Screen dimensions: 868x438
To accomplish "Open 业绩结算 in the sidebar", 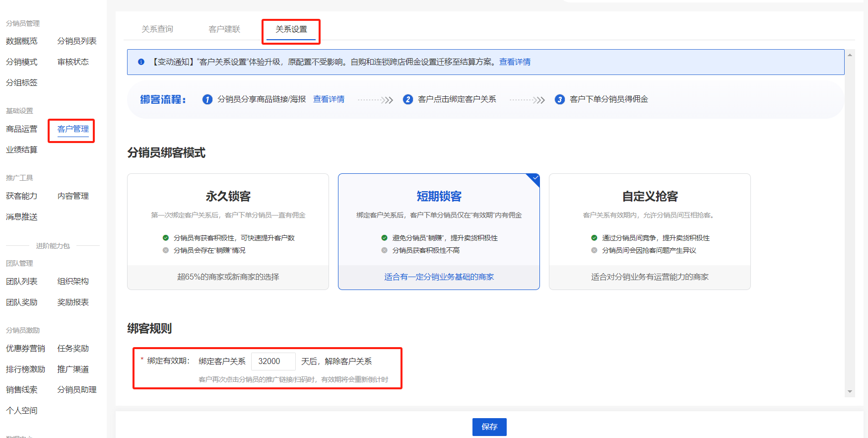I will click(x=22, y=150).
